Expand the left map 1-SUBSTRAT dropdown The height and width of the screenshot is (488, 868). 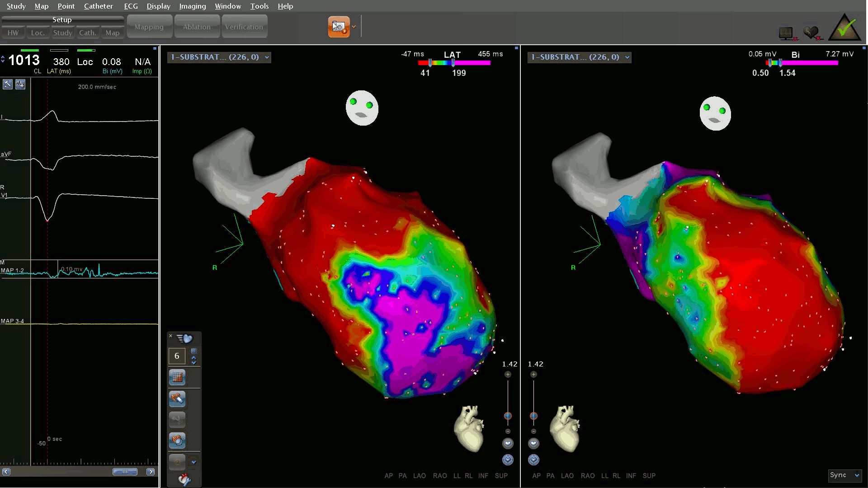click(x=267, y=57)
